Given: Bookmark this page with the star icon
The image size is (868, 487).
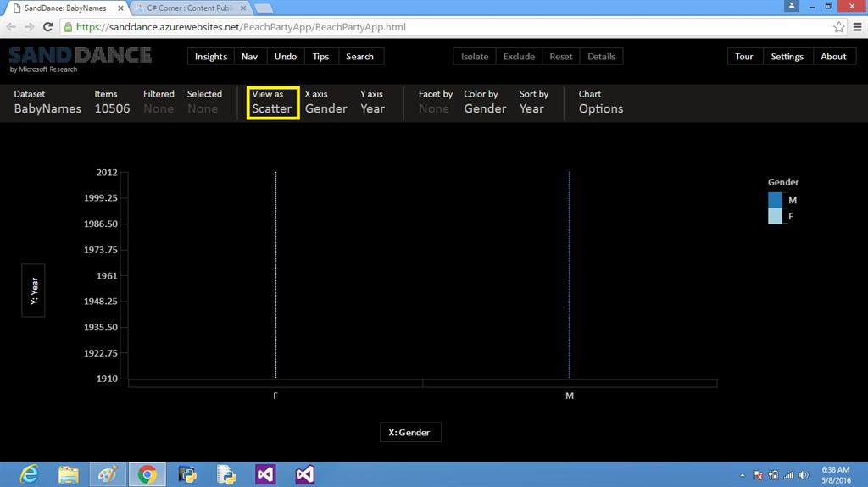Looking at the screenshot, I should [838, 27].
